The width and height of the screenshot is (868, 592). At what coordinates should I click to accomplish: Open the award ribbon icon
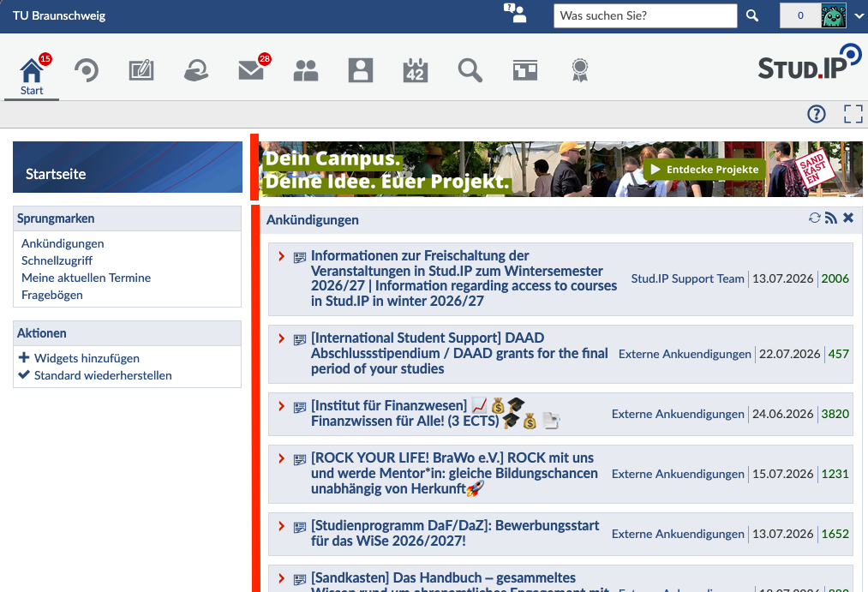[579, 71]
